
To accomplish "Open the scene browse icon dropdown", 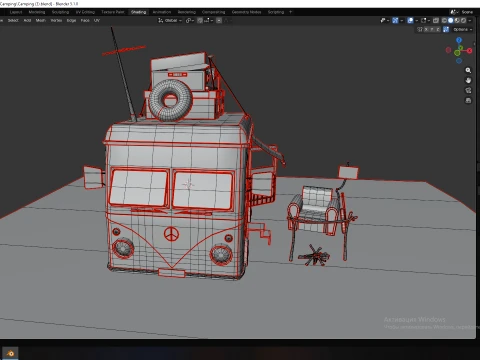I will tap(455, 12).
